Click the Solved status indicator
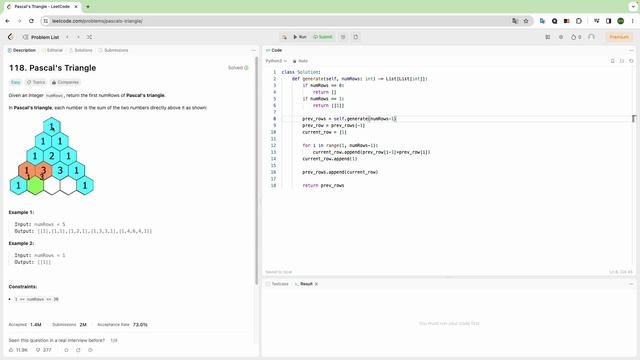Screen dimensions: 640x360 pos(238,68)
